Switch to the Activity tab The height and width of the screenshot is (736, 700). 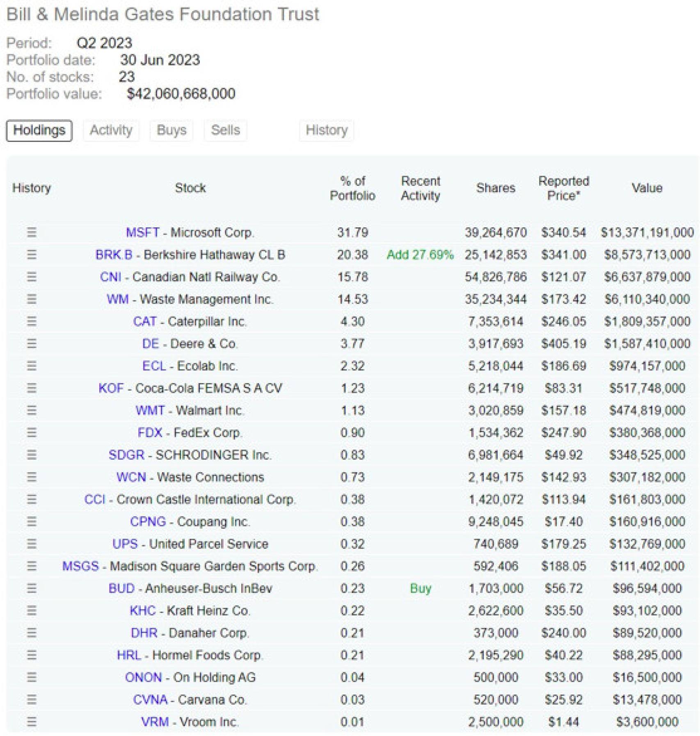point(111,130)
